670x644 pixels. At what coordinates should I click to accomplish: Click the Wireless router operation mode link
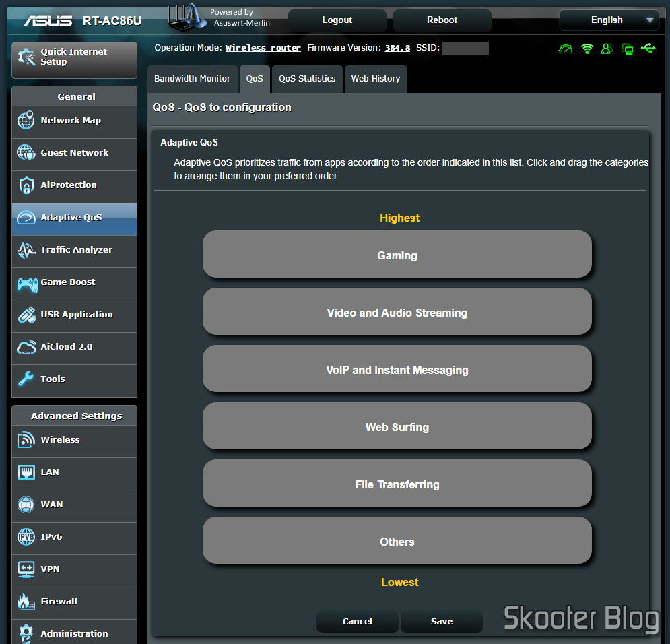(263, 48)
